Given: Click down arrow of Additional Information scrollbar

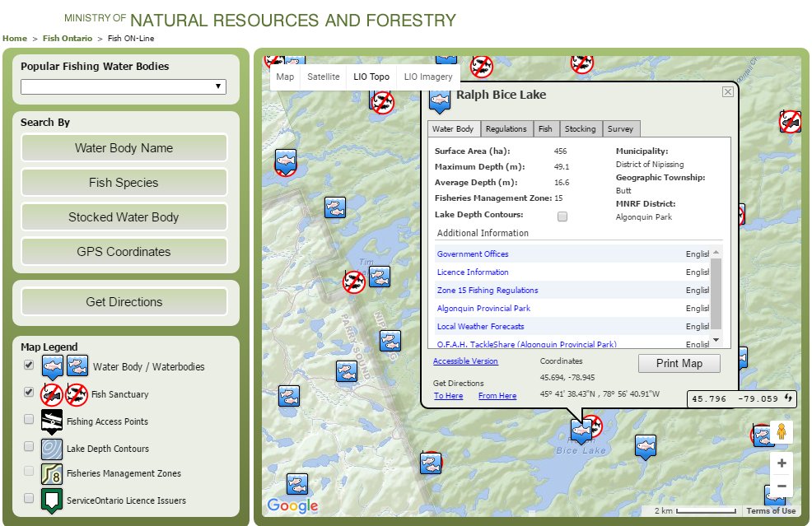Looking at the screenshot, I should click(716, 340).
